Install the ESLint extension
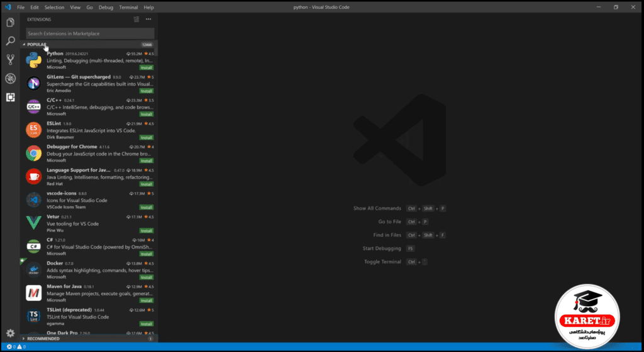Viewport: 644px width, 352px height. 146,137
